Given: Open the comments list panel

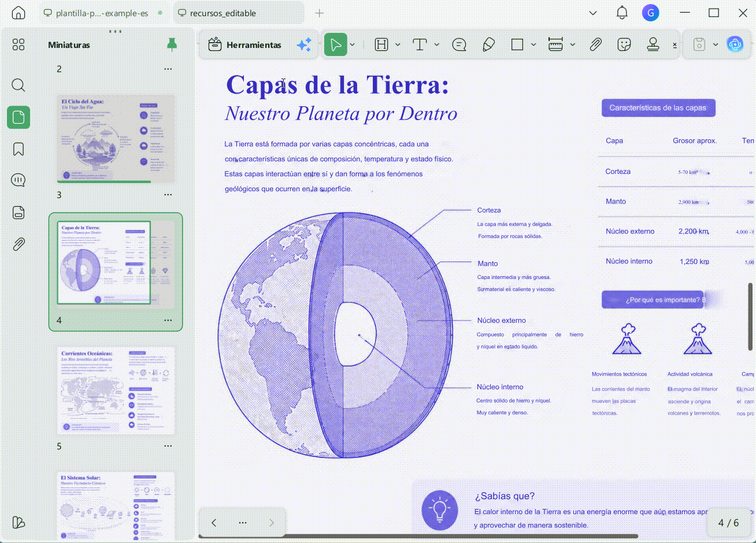Looking at the screenshot, I should coord(18,180).
